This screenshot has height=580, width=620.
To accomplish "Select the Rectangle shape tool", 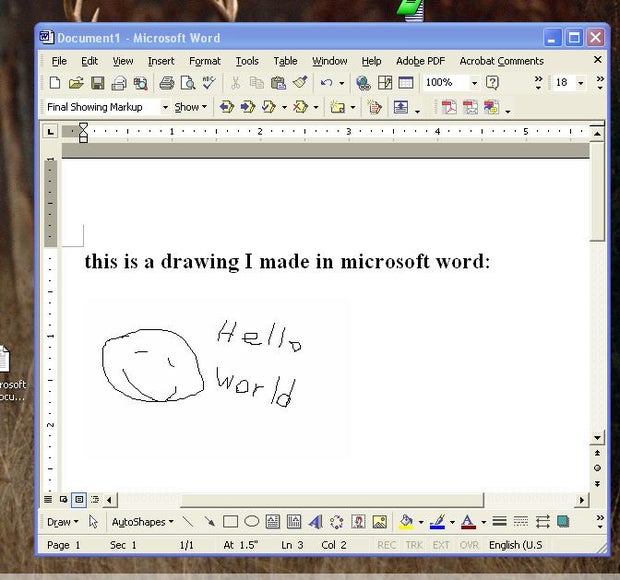I will click(x=230, y=522).
